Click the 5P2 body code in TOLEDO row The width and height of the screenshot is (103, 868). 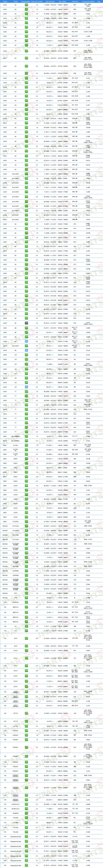[75, 521]
